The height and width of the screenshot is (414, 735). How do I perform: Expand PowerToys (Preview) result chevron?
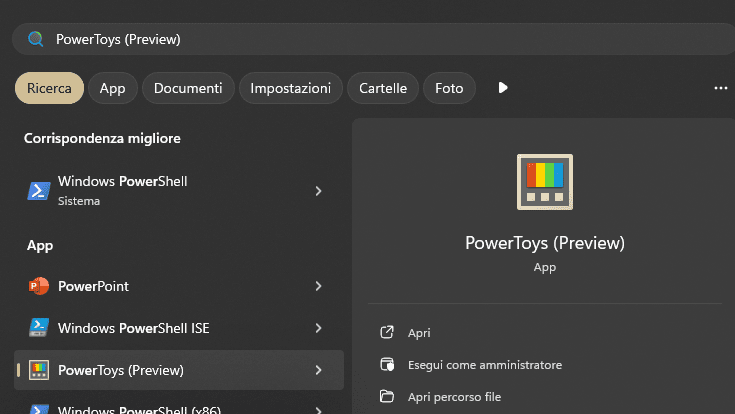(318, 370)
